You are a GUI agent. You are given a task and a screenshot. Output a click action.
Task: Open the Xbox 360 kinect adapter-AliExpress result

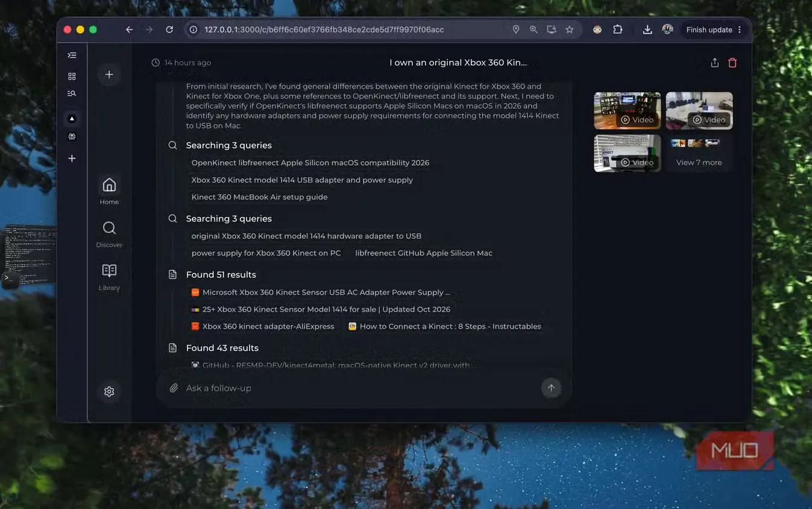tap(263, 326)
